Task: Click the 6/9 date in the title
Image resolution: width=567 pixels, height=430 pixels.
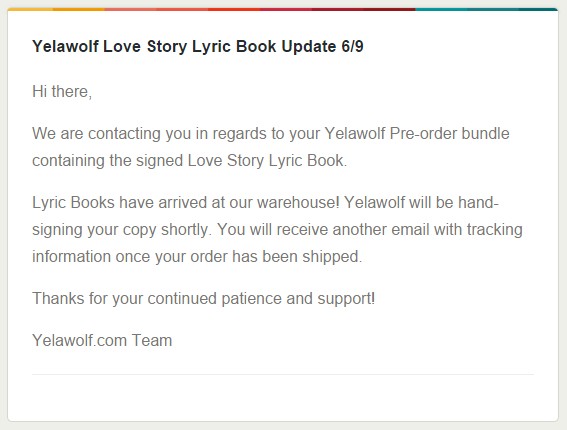Action: click(x=352, y=46)
